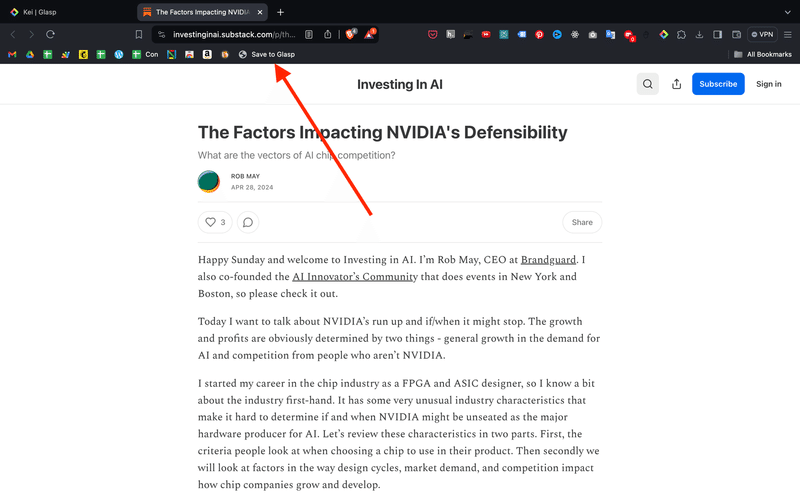Image resolution: width=800 pixels, height=500 pixels.
Task: Open the Brave Wallet icon
Action: click(736, 34)
